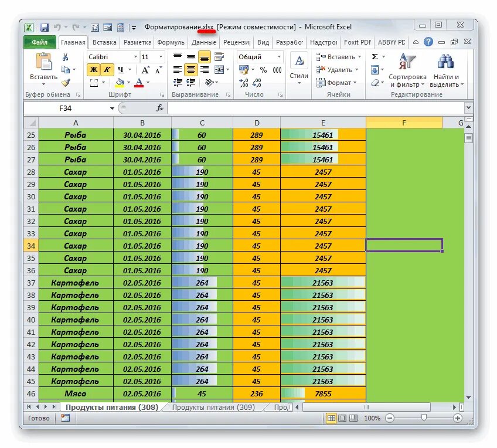This screenshot has width=497, height=448.
Task: Switch to Page Break Preview view
Action: [x=354, y=418]
